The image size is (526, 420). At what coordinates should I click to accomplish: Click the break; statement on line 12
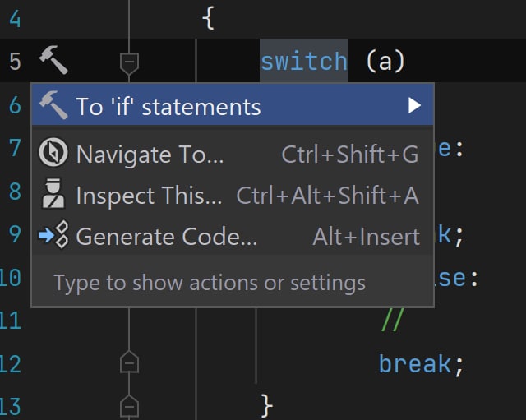[421, 364]
